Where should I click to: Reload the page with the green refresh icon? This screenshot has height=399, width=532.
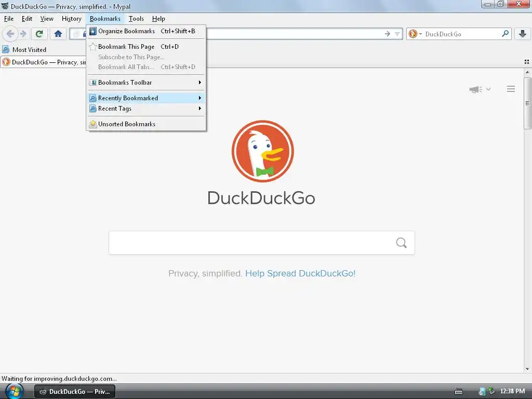coord(39,34)
